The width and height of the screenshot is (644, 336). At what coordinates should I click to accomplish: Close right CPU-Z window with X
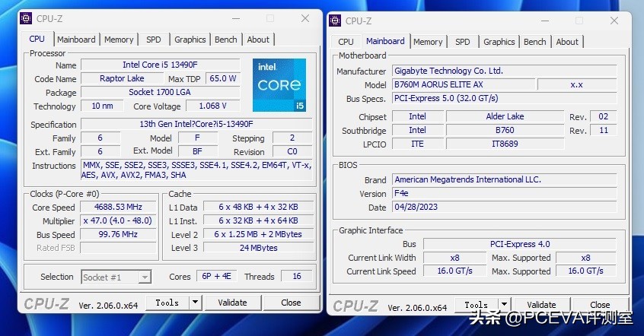(x=614, y=21)
